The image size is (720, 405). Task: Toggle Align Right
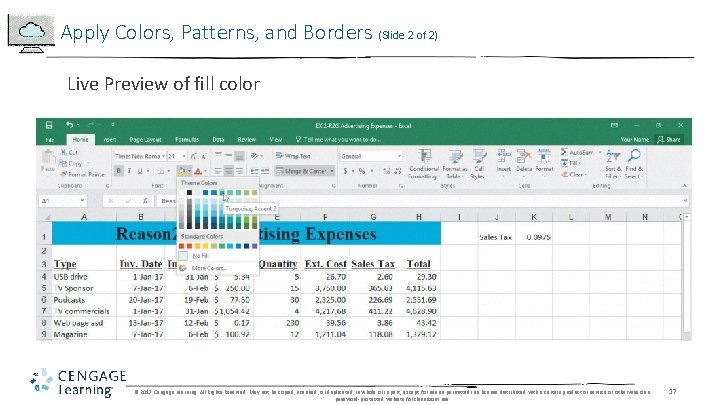pyautogui.click(x=239, y=171)
